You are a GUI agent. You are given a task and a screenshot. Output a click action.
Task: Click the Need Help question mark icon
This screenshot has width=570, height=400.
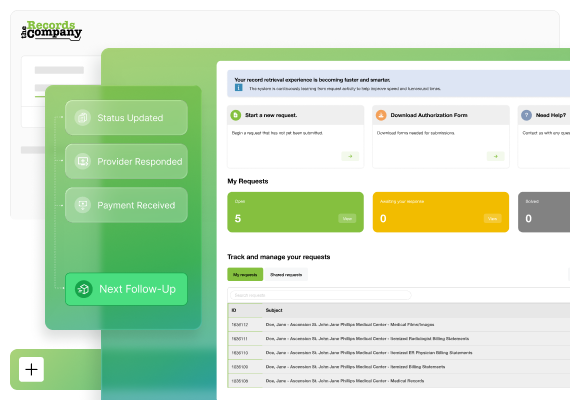tap(526, 115)
